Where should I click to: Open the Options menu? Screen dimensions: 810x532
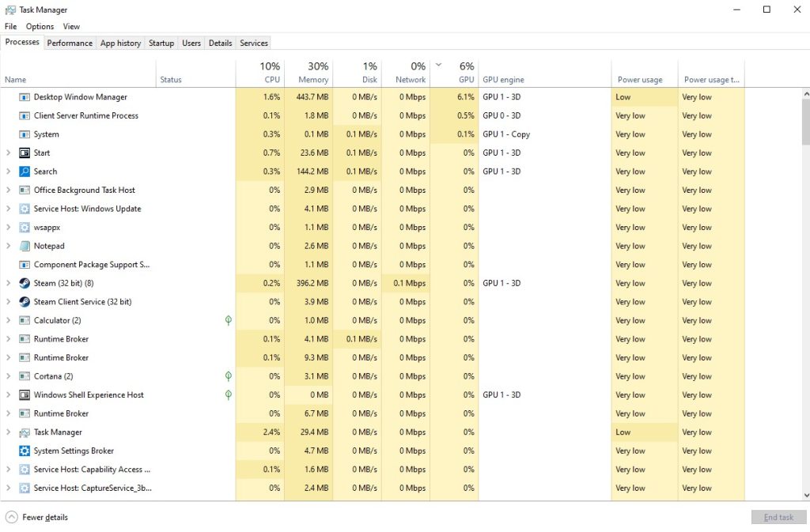(40, 26)
